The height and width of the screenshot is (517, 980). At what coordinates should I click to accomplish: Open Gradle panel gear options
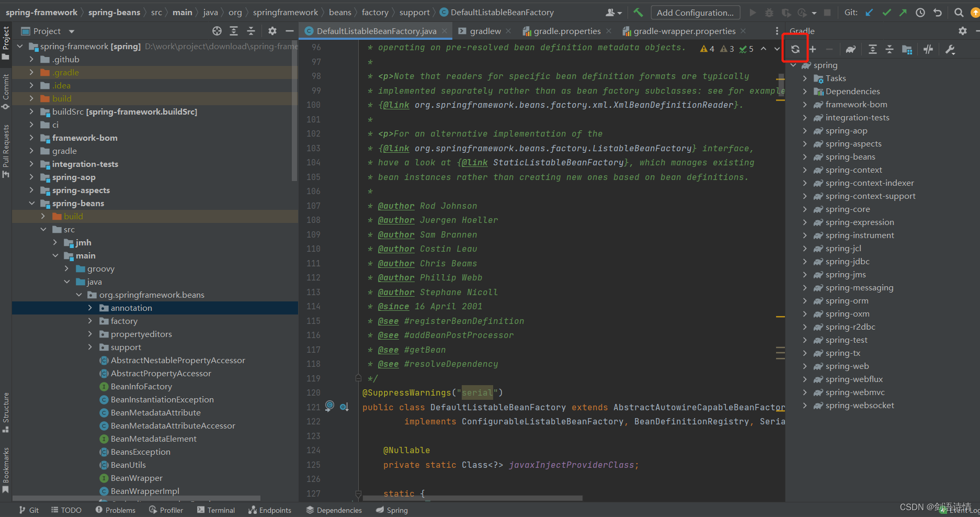(x=962, y=31)
